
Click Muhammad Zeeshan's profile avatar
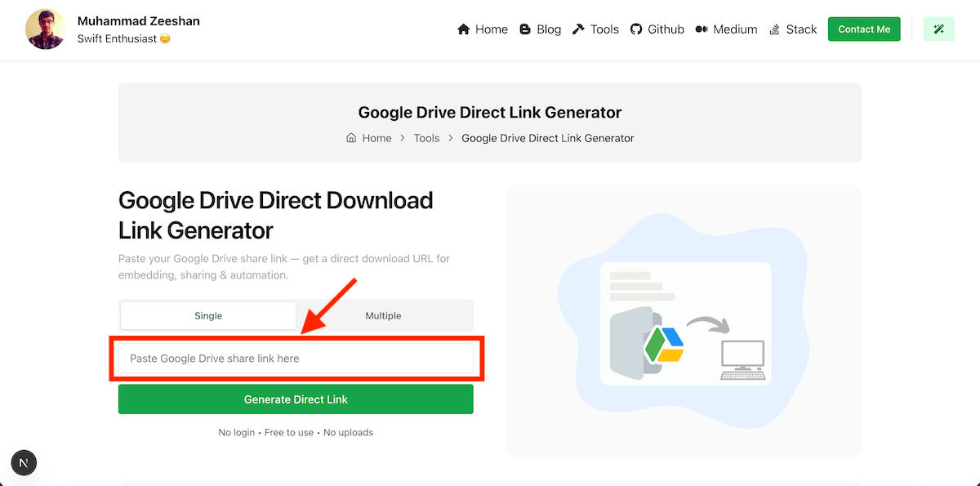(x=46, y=29)
